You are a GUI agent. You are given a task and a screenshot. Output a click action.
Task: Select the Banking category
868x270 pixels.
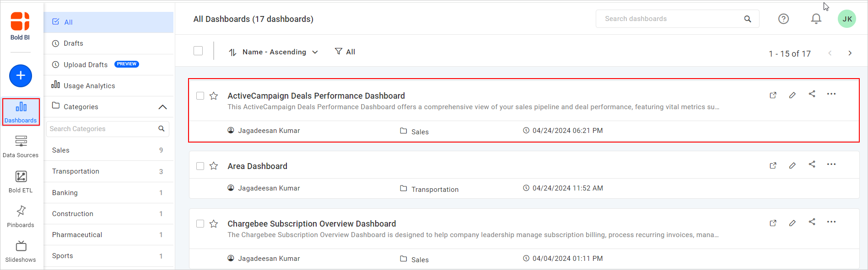(108, 193)
